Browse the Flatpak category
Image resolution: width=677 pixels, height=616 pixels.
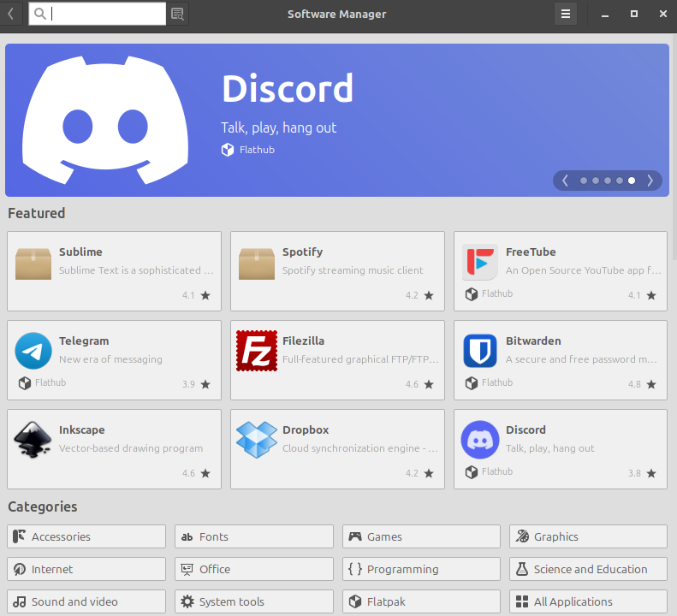(x=421, y=601)
